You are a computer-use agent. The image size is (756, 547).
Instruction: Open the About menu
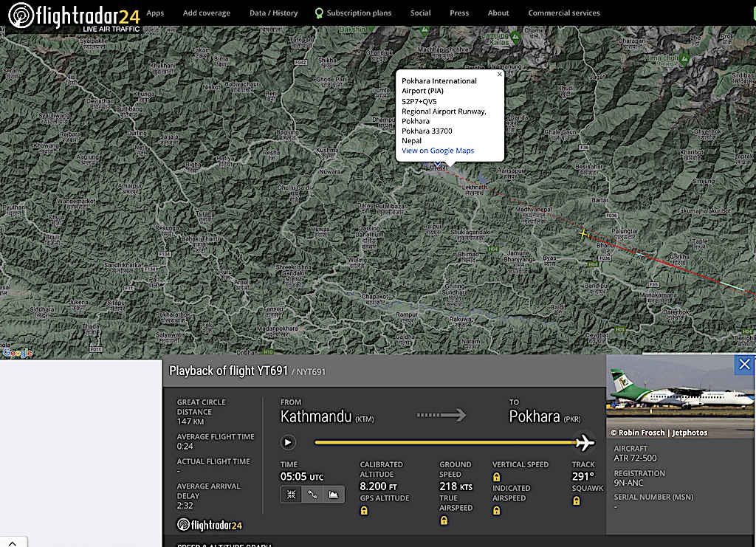[x=498, y=13]
